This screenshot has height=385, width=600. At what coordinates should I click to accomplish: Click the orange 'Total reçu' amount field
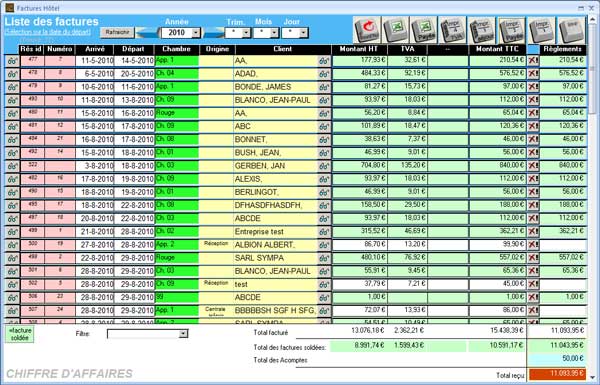pos(557,374)
